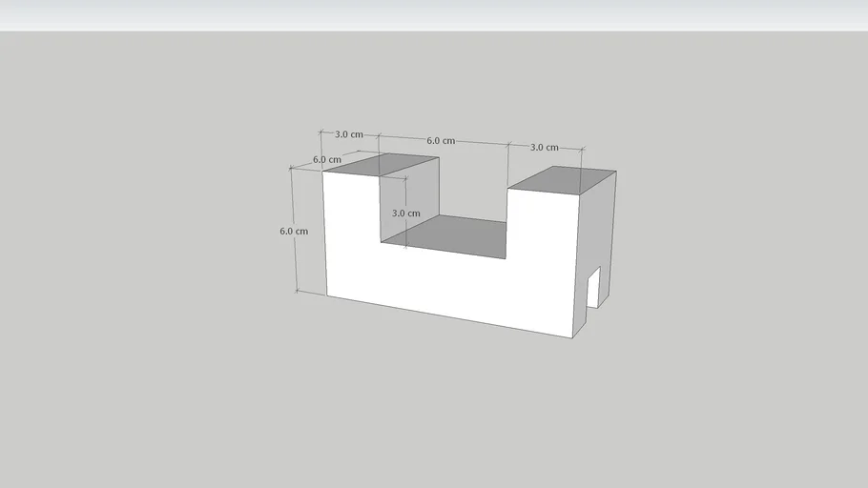Screen dimensions: 868x488
Task: Click the 6.0 cm vertical height dimension label
Action: tap(294, 231)
